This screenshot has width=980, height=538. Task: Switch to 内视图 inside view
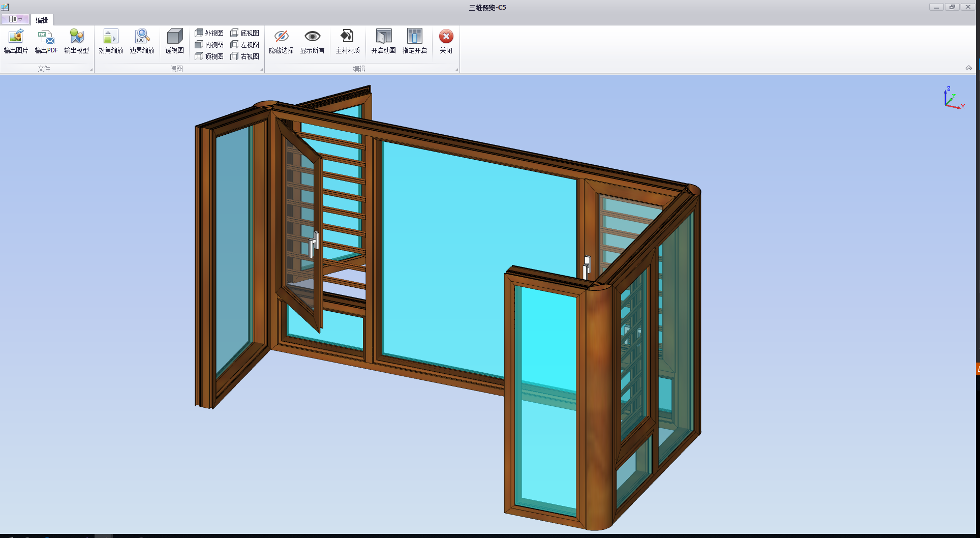click(x=209, y=45)
